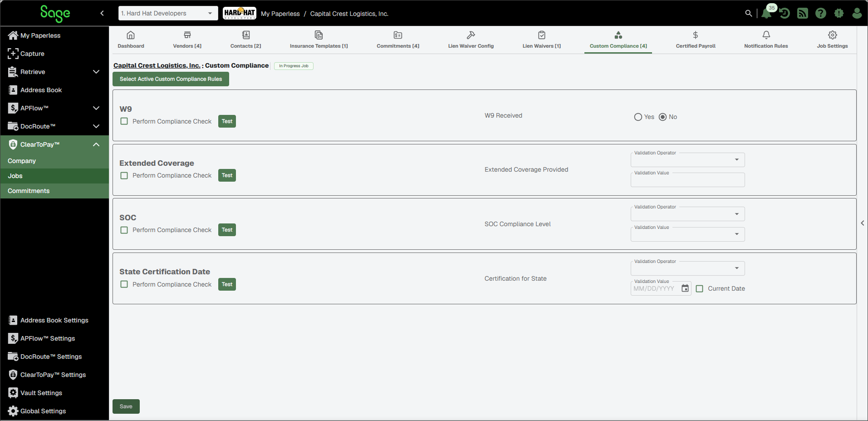Image resolution: width=868 pixels, height=421 pixels.
Task: Open the calendar date picker icon
Action: [685, 288]
